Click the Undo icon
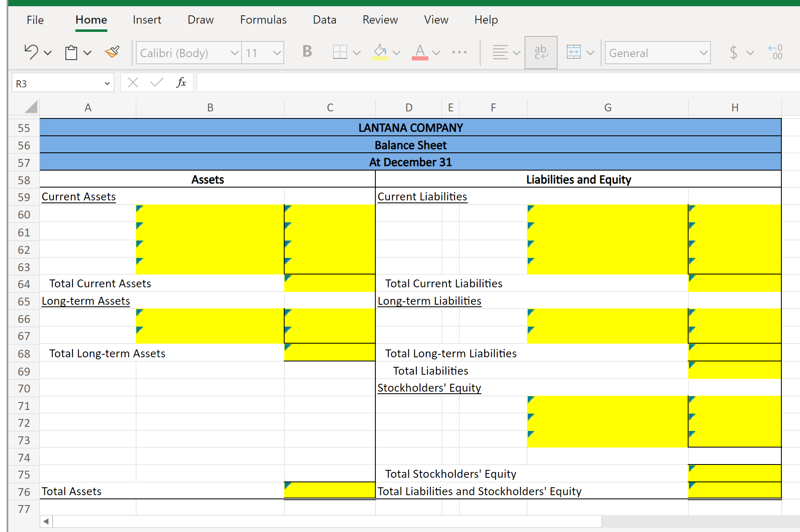 click(31, 52)
